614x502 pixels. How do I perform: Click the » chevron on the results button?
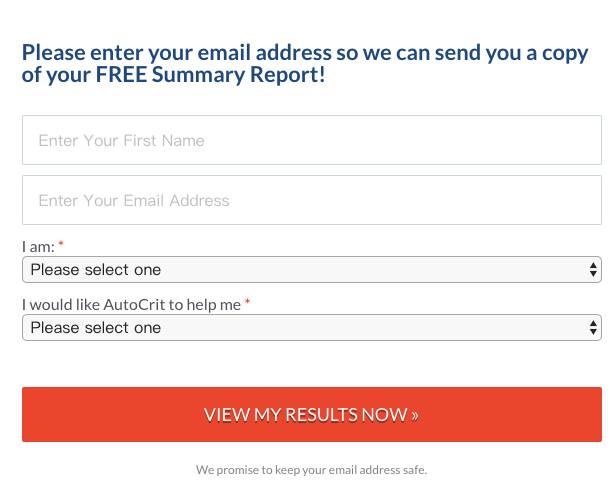[415, 415]
